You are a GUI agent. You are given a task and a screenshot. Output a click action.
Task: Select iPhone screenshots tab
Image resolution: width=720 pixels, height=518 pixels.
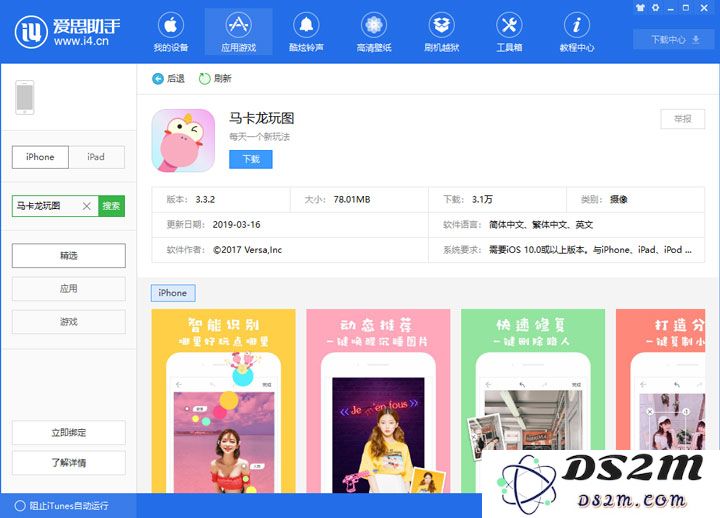tap(173, 293)
